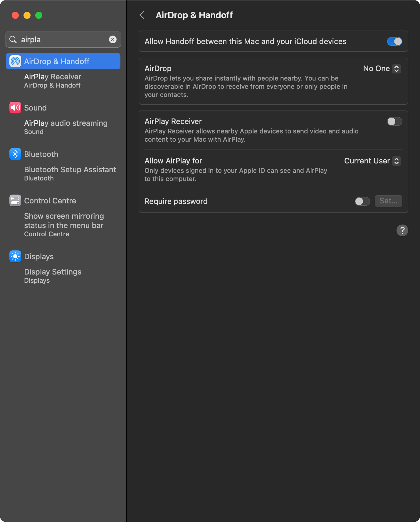420x522 pixels.
Task: Click the AirDrop & Handoff page title
Action: tap(194, 15)
